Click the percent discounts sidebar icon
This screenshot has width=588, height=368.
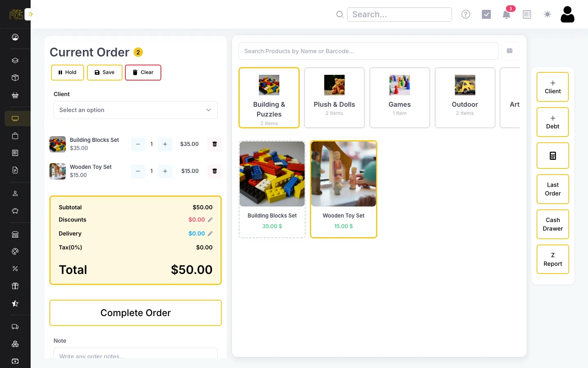(x=15, y=269)
